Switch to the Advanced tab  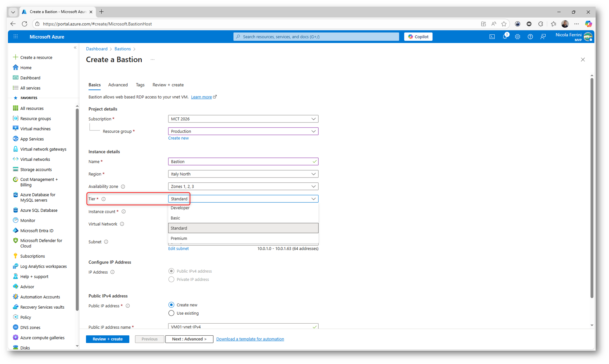(x=118, y=85)
